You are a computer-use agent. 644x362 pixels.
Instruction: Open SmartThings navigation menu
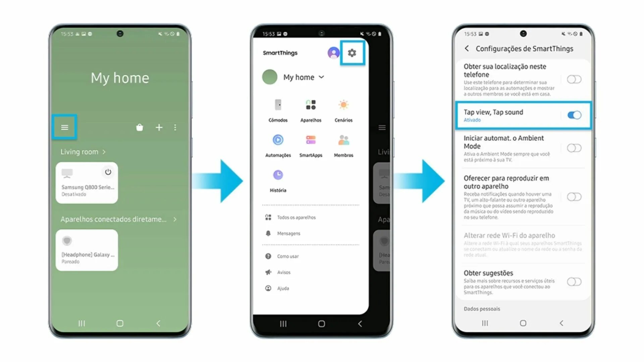(x=65, y=127)
